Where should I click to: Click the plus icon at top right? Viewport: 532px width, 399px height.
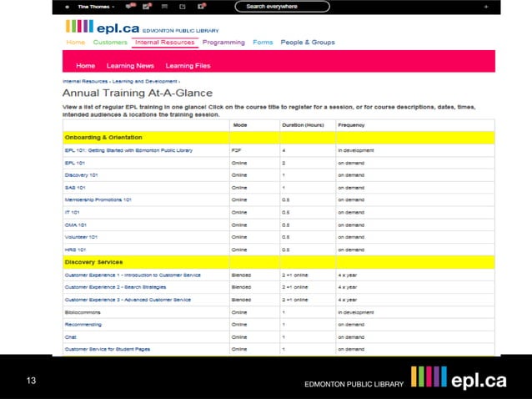(486, 7)
